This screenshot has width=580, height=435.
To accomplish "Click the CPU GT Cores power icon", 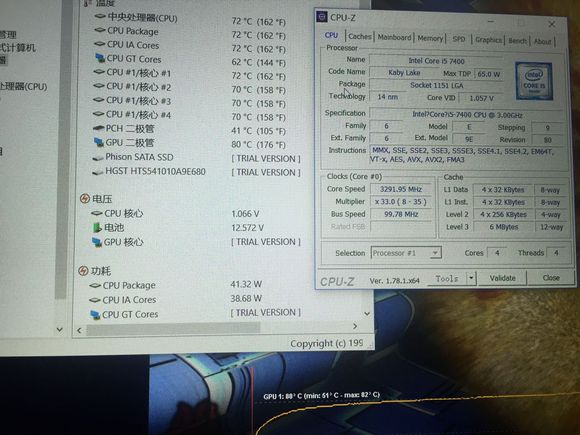I will pyautogui.click(x=95, y=315).
